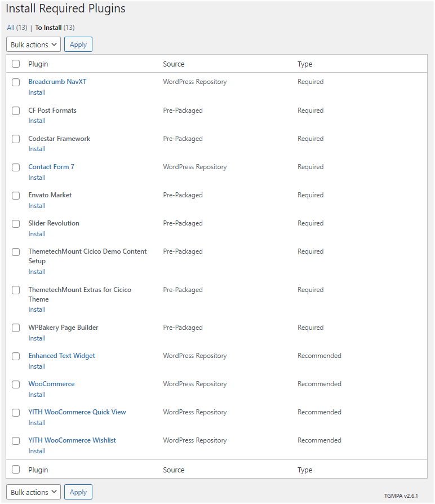
Task: Open the YITH WooCommerce Wishlist link
Action: [x=72, y=440]
